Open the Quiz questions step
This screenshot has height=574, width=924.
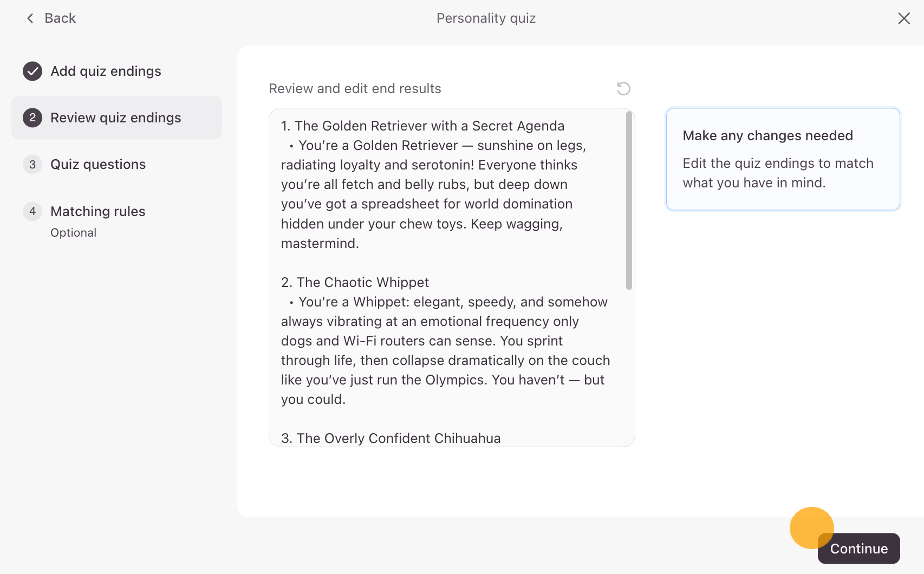pos(98,164)
